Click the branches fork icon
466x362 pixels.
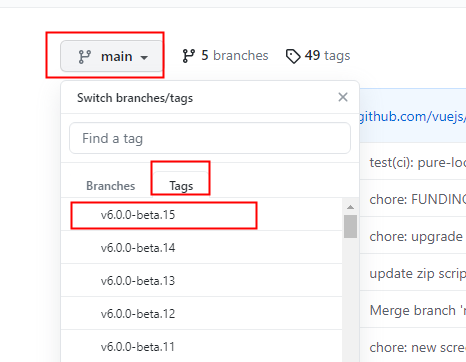pyautogui.click(x=188, y=56)
